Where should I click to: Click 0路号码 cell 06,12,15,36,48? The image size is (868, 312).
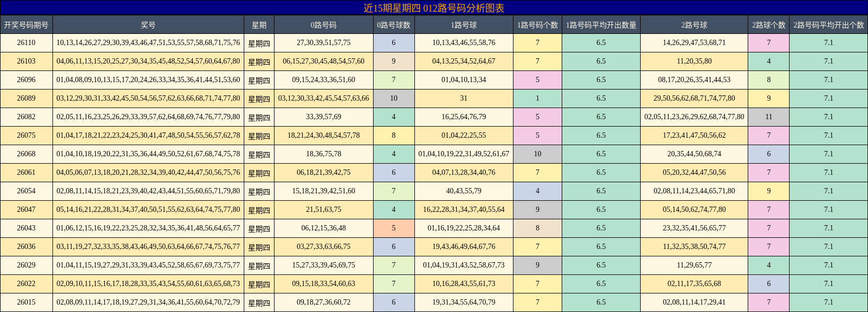point(324,228)
